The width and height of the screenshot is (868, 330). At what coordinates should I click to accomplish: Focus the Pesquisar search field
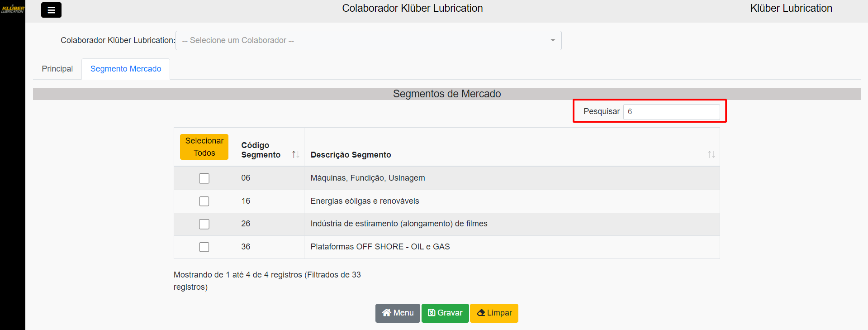(671, 112)
